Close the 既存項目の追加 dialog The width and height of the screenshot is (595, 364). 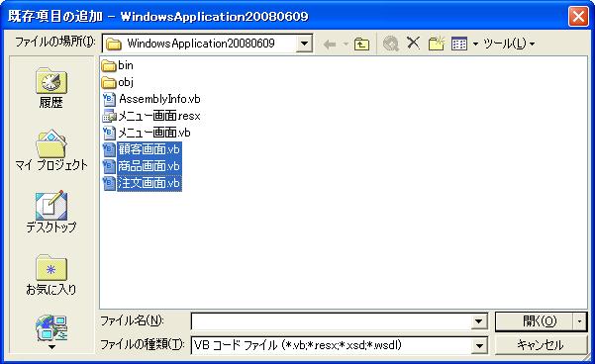click(578, 16)
